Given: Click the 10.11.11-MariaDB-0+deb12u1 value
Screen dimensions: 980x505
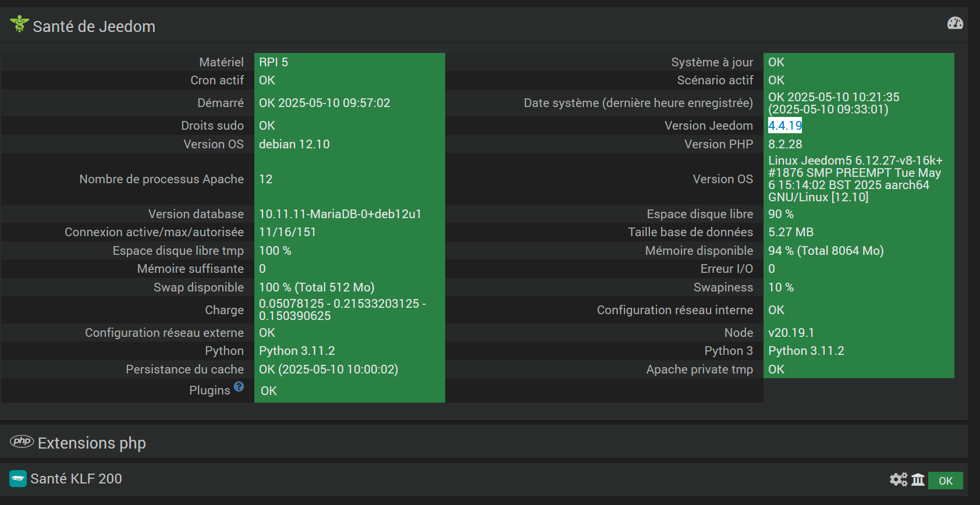Looking at the screenshot, I should coord(340,214).
